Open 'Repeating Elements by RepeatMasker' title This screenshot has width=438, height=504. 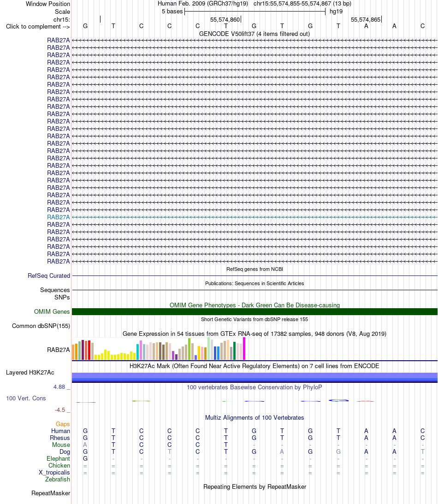pos(255,486)
